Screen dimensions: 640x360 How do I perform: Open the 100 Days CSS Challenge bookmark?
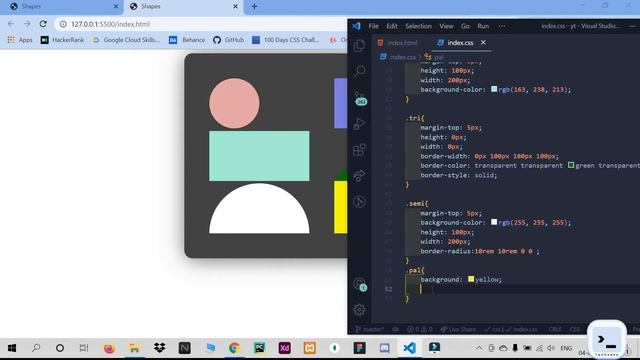point(285,40)
